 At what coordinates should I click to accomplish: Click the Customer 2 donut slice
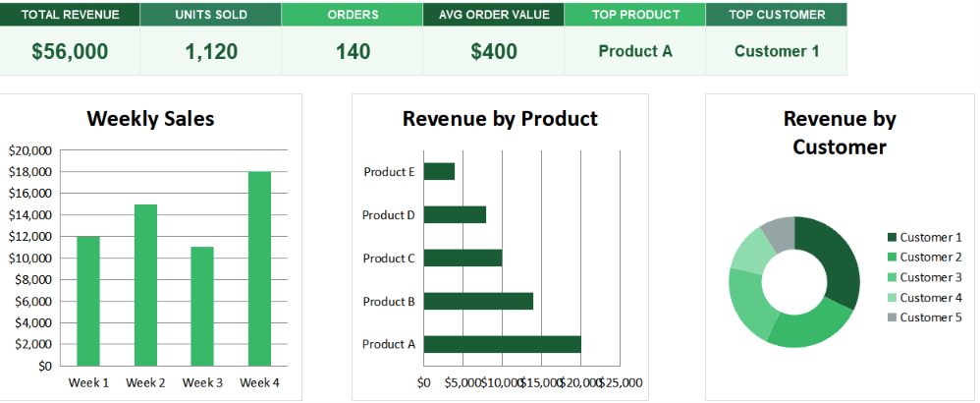pyautogui.click(x=812, y=328)
